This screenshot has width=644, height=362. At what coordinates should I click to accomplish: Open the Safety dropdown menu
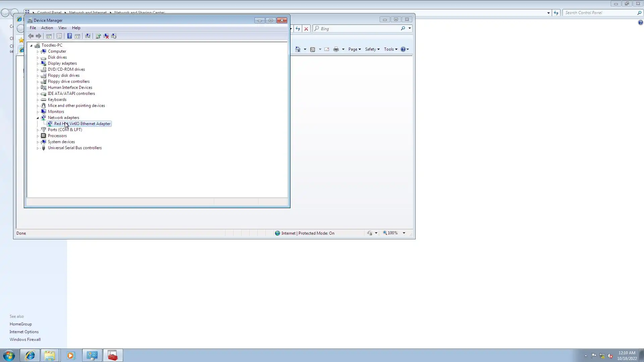click(372, 49)
